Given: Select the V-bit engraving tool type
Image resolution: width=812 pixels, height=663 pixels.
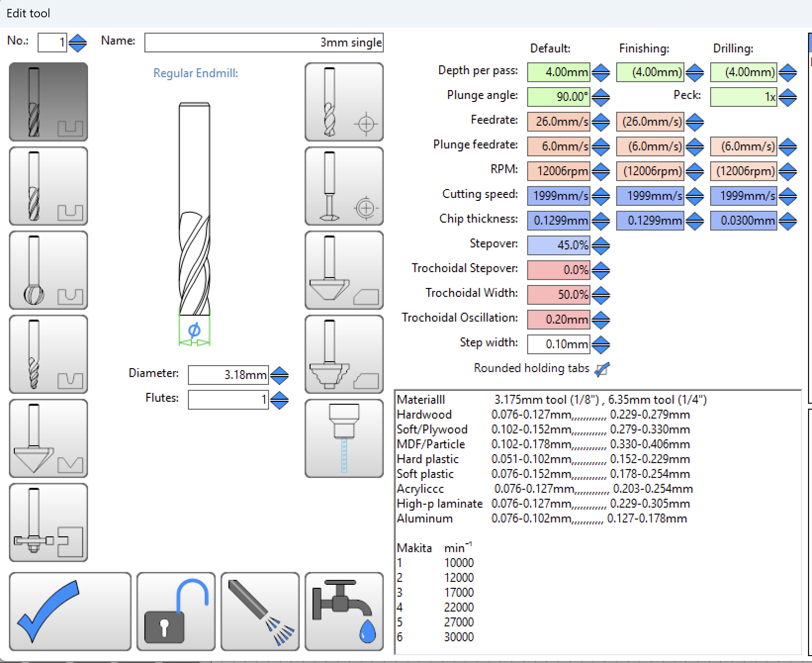Looking at the screenshot, I should coord(48,438).
